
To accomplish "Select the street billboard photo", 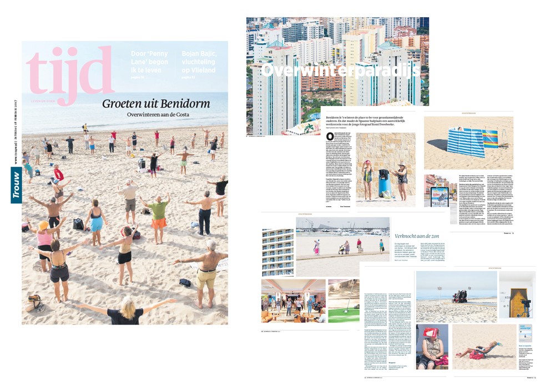I will coord(438,191).
